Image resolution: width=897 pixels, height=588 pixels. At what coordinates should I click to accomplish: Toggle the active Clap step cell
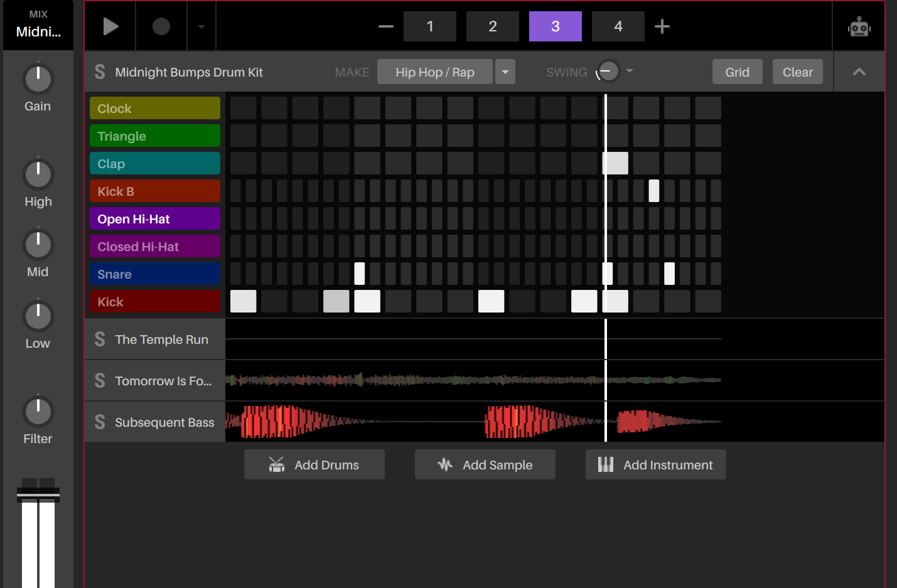click(x=615, y=163)
